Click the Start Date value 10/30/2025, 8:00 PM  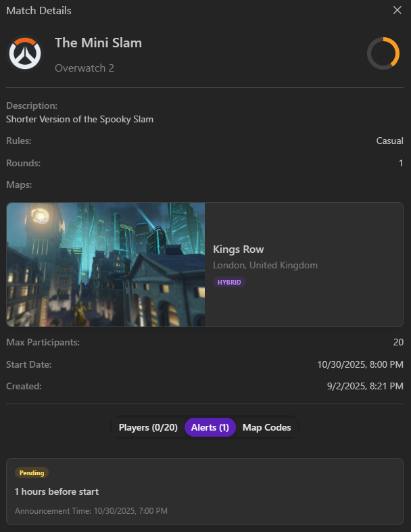click(360, 364)
